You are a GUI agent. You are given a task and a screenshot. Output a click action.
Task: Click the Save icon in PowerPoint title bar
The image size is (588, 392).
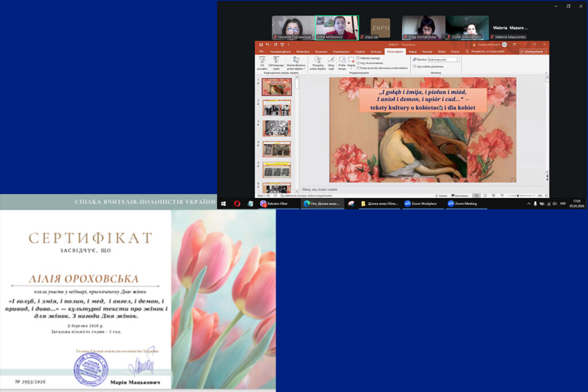(x=261, y=44)
